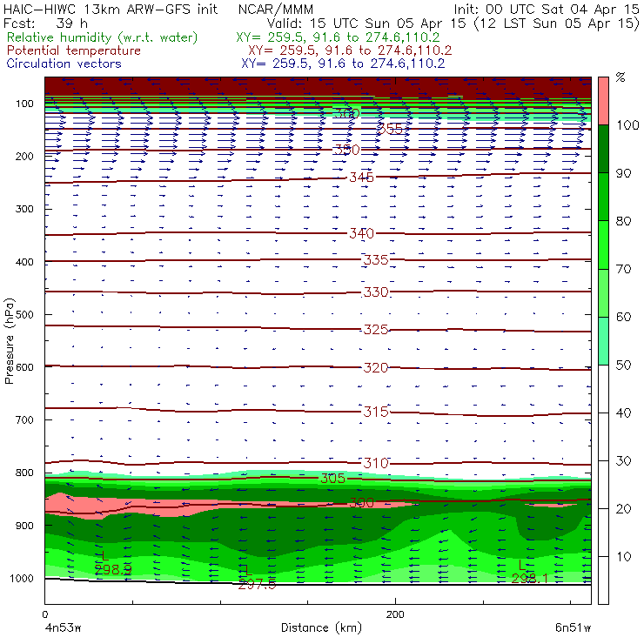644x644 pixels.
Task: Click the 100 hPa pressure tick label
Action: [24, 104]
